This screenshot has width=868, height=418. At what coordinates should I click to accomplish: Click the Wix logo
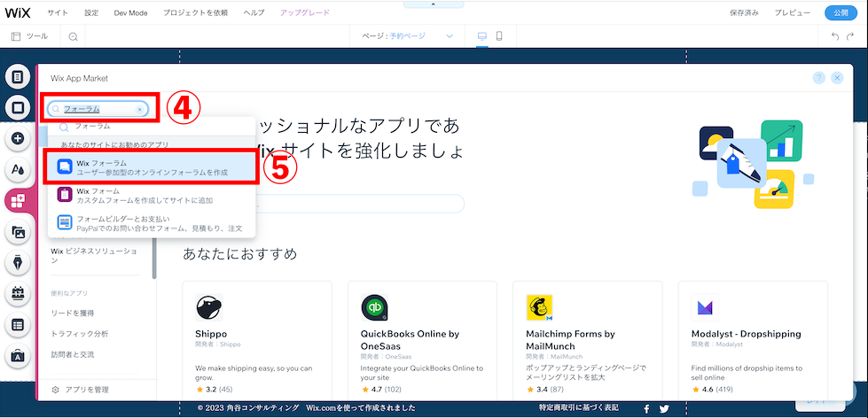tap(18, 12)
